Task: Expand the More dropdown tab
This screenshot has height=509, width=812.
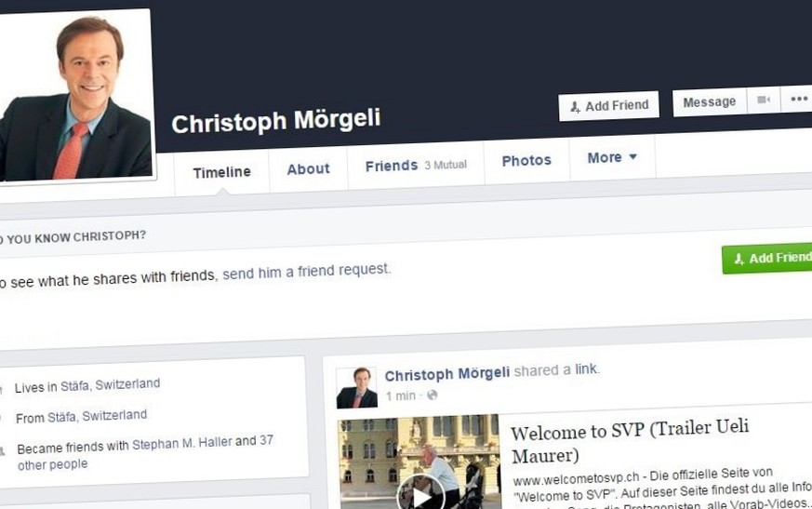Action: [x=612, y=157]
